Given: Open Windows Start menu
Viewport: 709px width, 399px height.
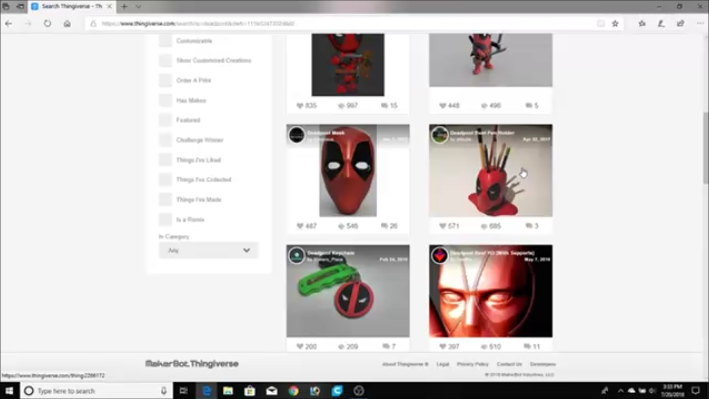Looking at the screenshot, I should pos(9,390).
